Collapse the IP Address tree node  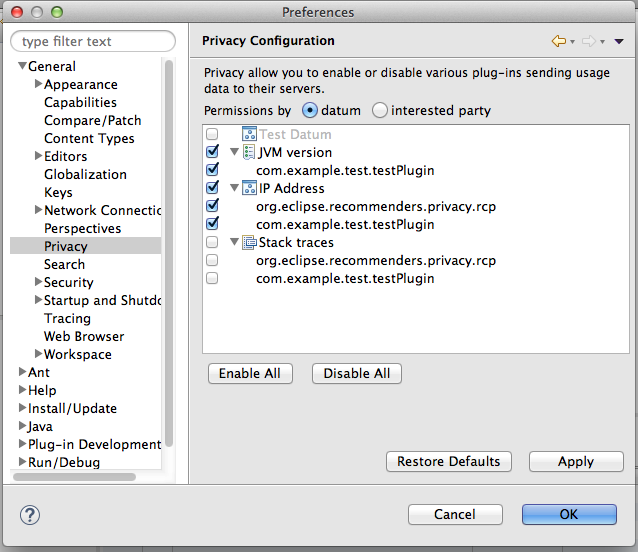click(x=234, y=188)
